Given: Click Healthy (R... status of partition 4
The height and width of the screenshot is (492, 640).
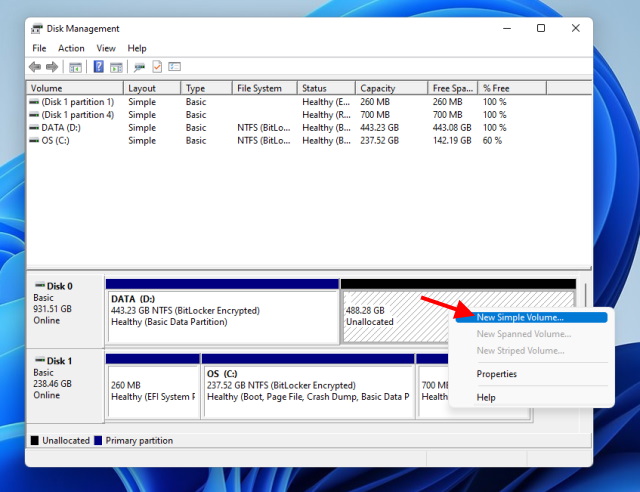Looking at the screenshot, I should (326, 115).
